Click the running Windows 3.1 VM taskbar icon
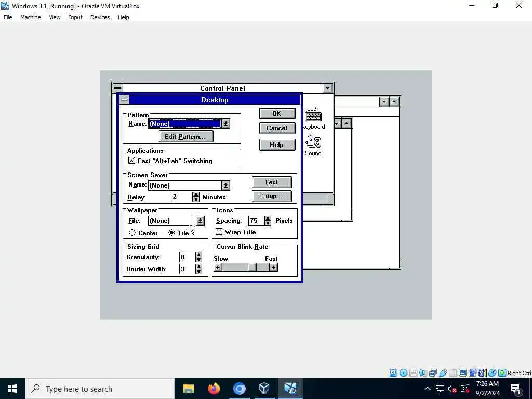This screenshot has width=532, height=399. 290,389
